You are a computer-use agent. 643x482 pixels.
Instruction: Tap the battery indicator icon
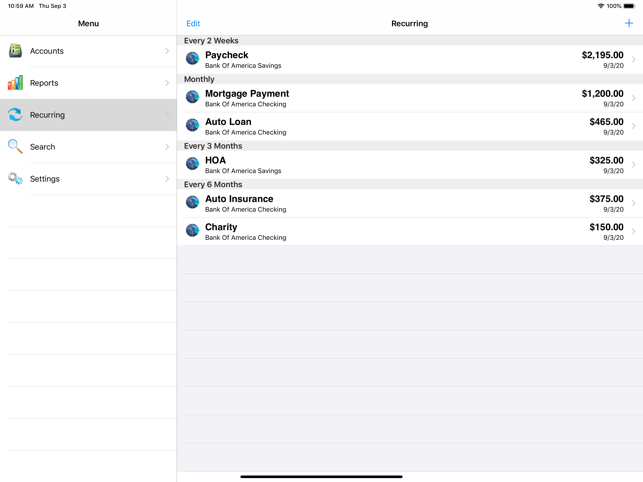click(629, 6)
